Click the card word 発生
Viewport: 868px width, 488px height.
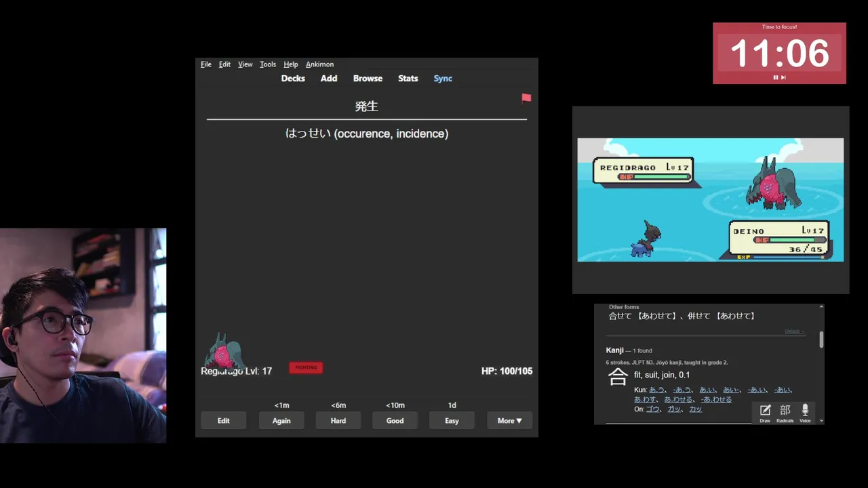366,106
